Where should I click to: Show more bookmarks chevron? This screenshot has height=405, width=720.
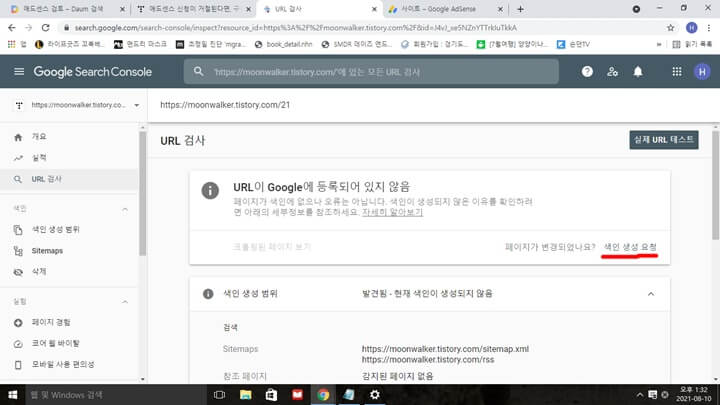[659, 45]
